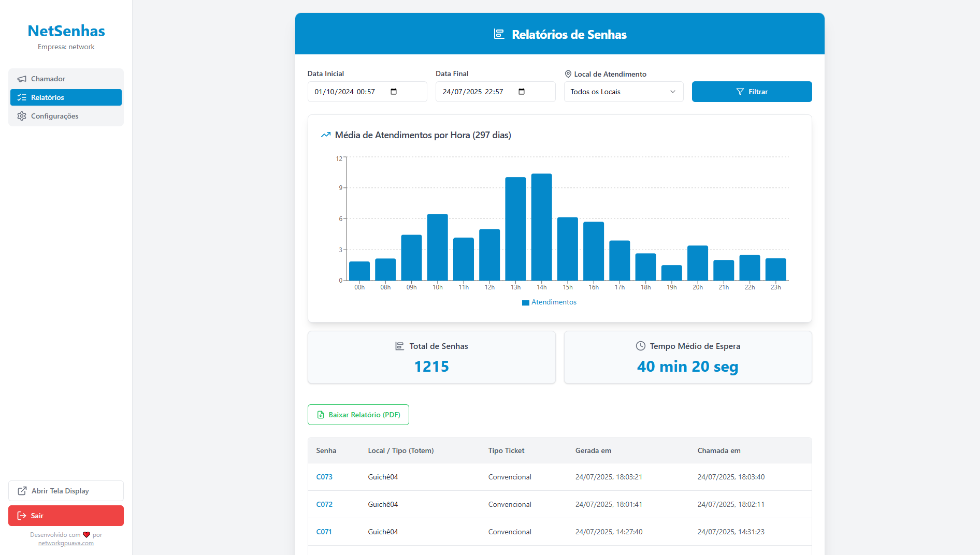The width and height of the screenshot is (980, 555).
Task: Click the NetSenhas logo title
Action: pos(66,31)
